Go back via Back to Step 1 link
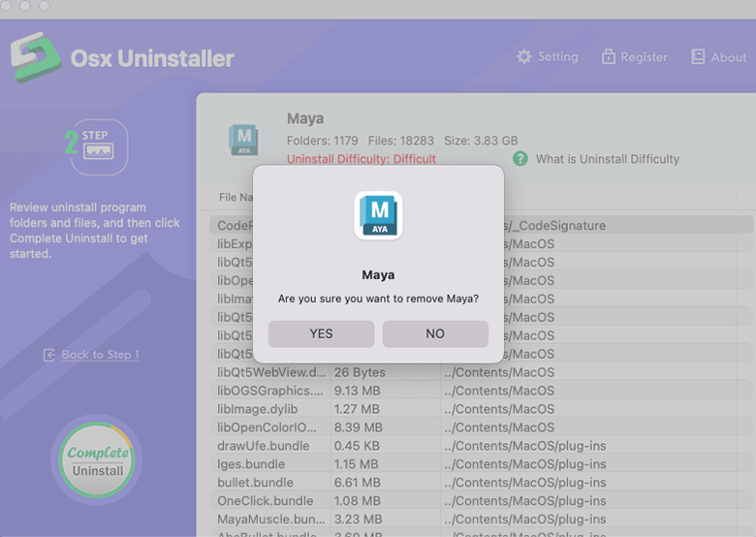This screenshot has height=537, width=756. coord(100,355)
